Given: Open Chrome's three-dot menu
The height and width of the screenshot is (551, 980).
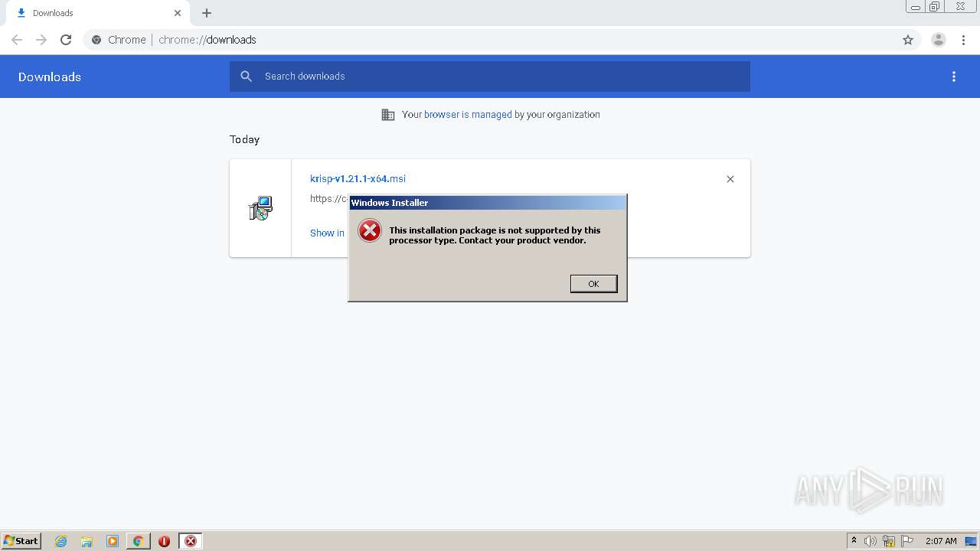Looking at the screenshot, I should [963, 40].
